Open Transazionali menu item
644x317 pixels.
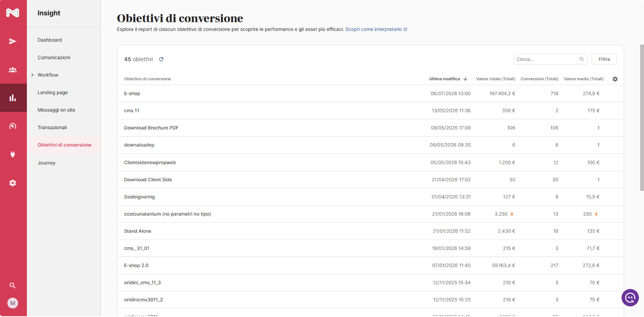pos(52,127)
